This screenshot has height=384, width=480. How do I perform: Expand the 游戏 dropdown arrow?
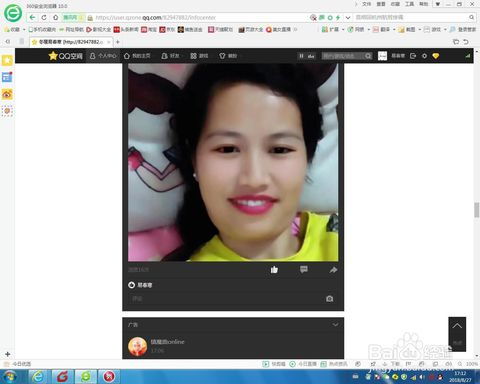(x=445, y=30)
